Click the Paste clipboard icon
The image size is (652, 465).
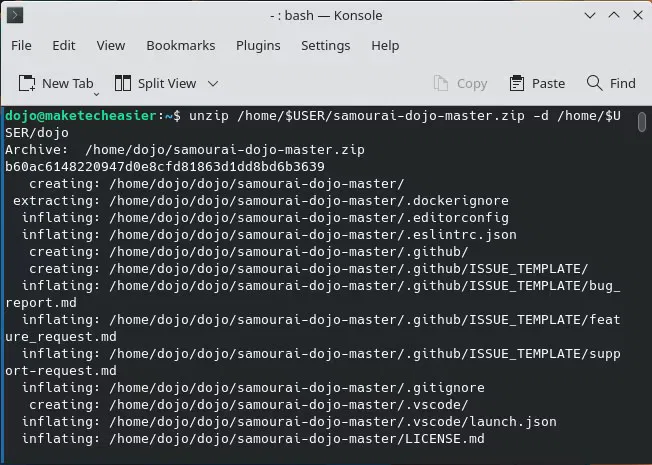516,83
